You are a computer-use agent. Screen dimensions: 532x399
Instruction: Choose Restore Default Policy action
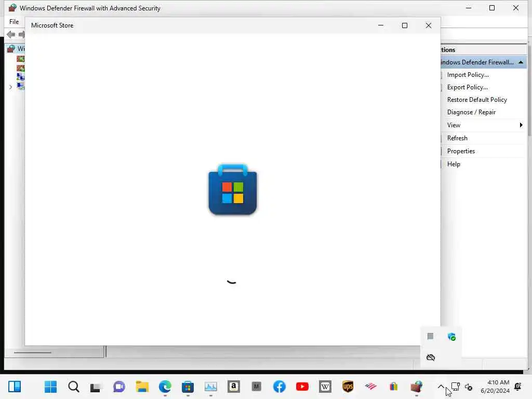477,100
